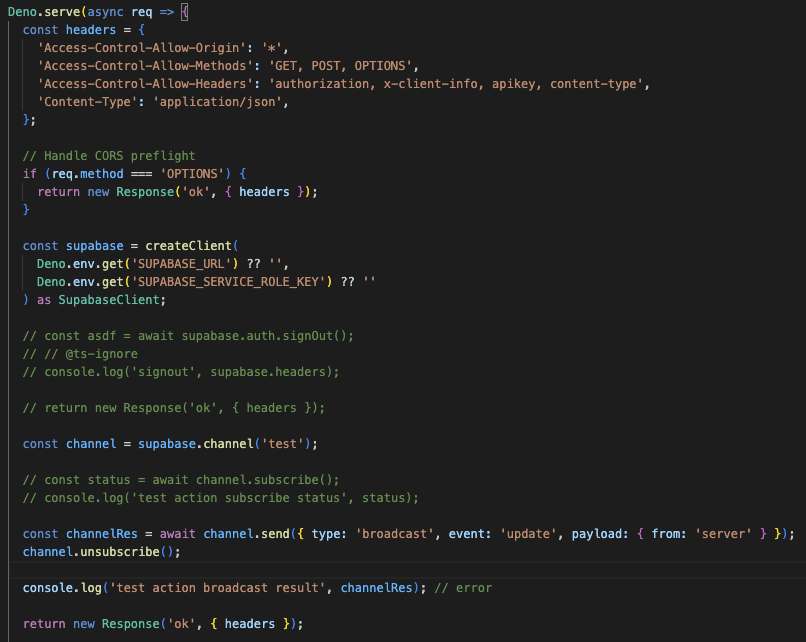806x642 pixels.
Task: Click the closing '};' of headers object
Action: [x=29, y=120]
